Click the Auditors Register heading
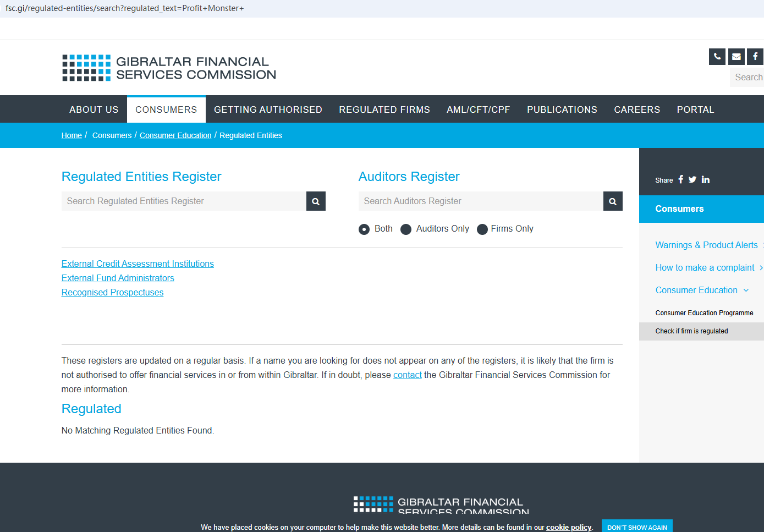Image resolution: width=764 pixels, height=532 pixels. [x=409, y=177]
